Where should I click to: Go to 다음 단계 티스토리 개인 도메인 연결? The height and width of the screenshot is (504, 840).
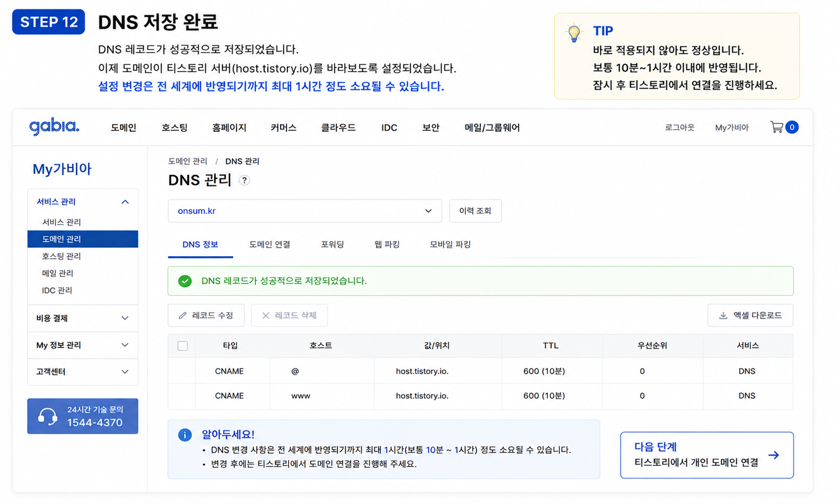point(707,455)
